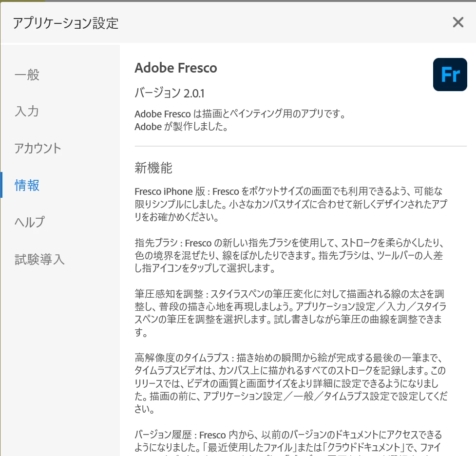Click the 新機能 section heading
Image resolution: width=476 pixels, height=456 pixels.
pos(153,168)
